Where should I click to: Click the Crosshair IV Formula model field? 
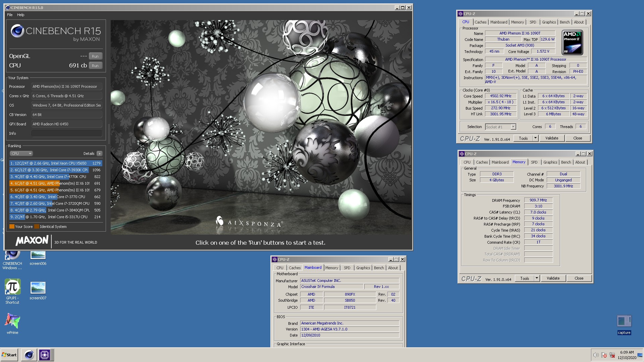(x=331, y=287)
